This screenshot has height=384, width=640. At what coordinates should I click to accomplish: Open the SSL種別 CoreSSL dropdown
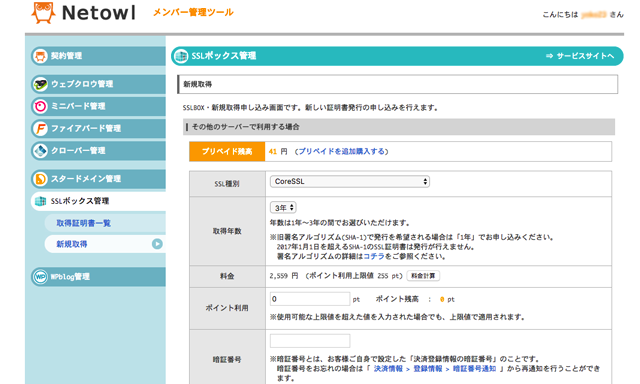tap(350, 182)
